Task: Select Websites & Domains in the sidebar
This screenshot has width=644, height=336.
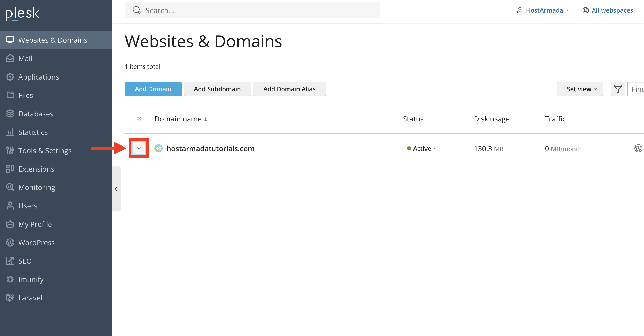Action: 53,40
